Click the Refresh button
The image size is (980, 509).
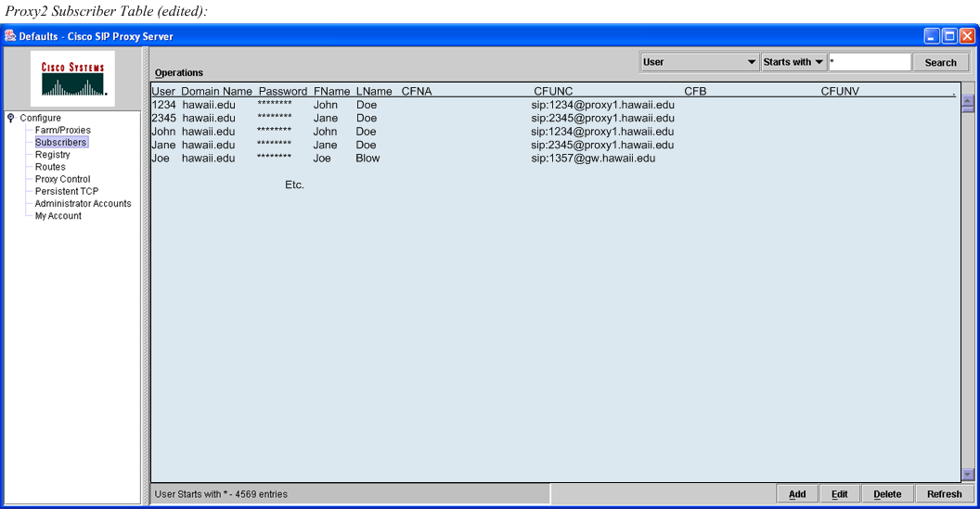point(945,494)
